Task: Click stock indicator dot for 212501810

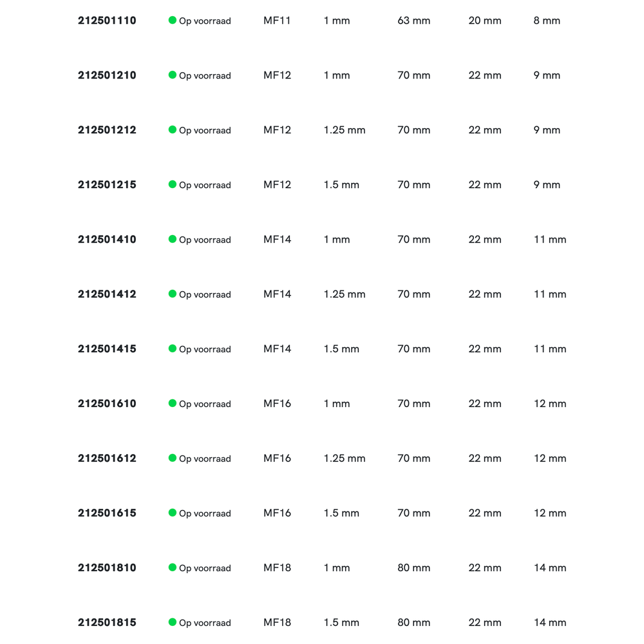Action: [x=173, y=567]
